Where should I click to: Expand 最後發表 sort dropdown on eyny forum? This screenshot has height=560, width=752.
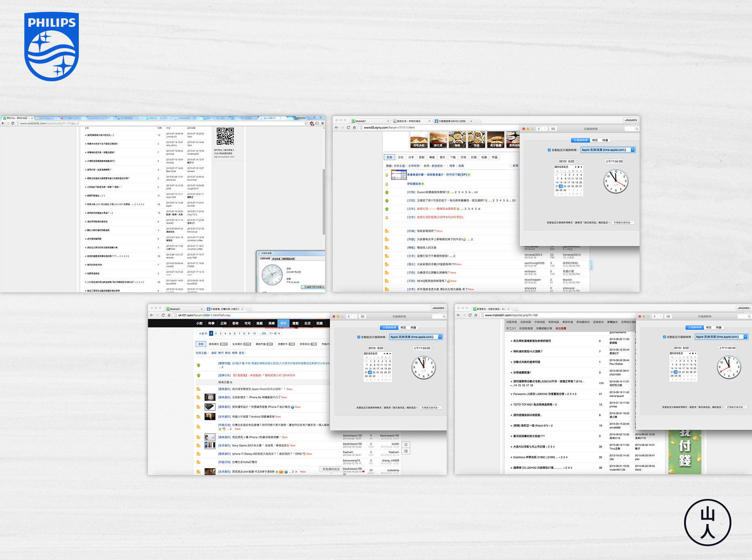[438, 166]
